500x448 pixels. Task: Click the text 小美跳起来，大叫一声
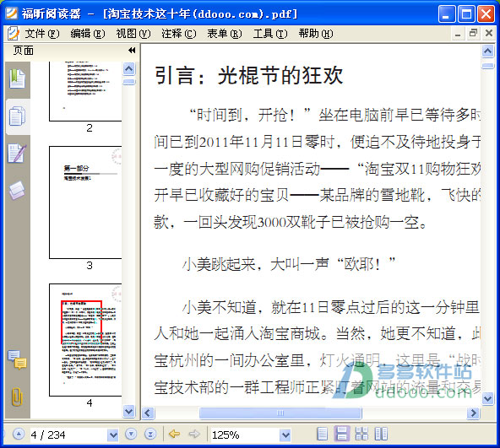255,264
